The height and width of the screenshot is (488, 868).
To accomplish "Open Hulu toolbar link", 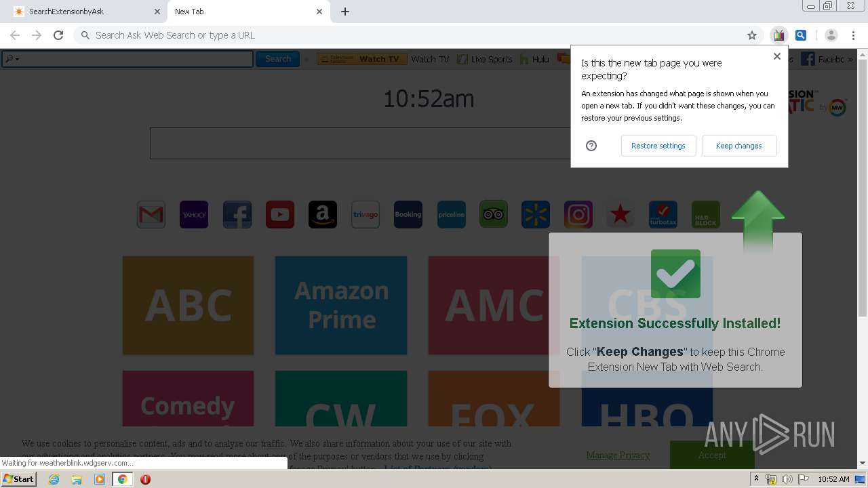I will (x=534, y=59).
